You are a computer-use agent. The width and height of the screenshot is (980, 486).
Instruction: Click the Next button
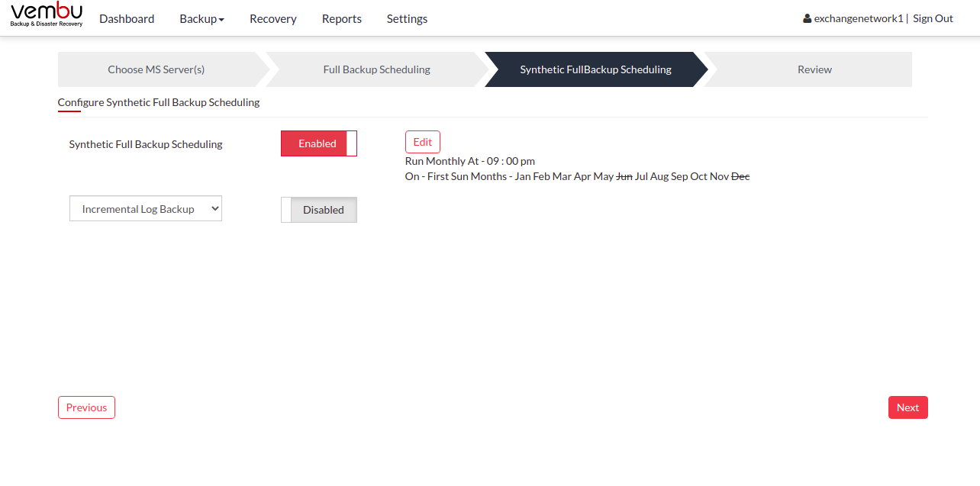[908, 407]
